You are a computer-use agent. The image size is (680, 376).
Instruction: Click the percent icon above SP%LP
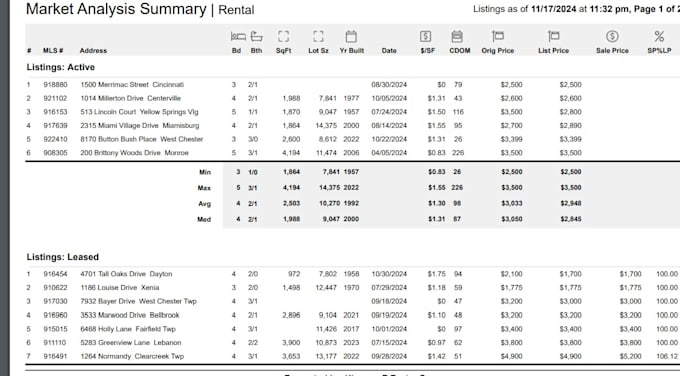click(x=659, y=36)
